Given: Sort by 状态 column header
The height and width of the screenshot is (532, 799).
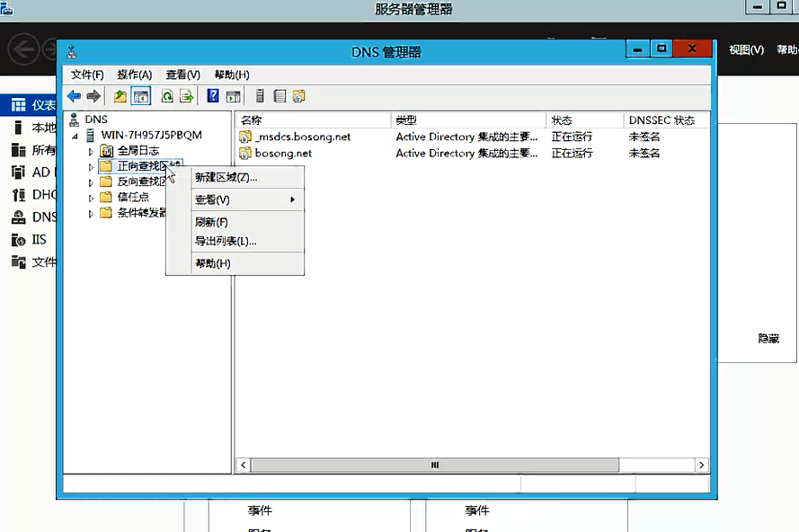Looking at the screenshot, I should 585,120.
